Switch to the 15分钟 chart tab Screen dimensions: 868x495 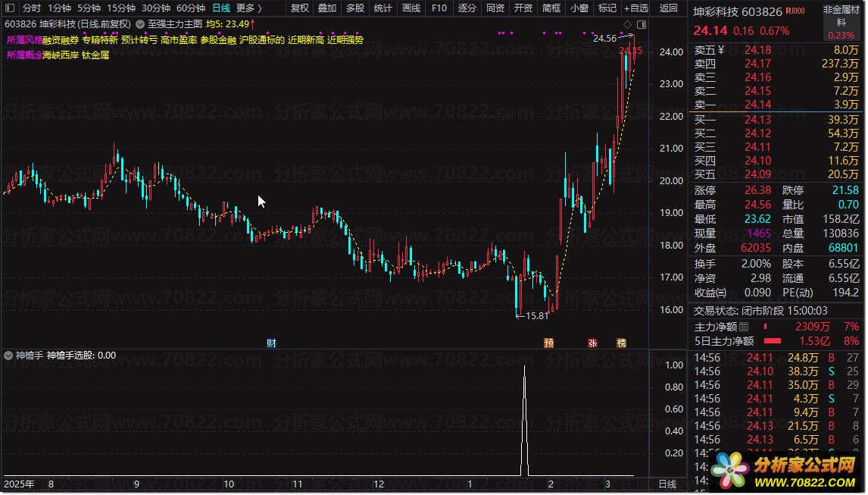tap(120, 8)
